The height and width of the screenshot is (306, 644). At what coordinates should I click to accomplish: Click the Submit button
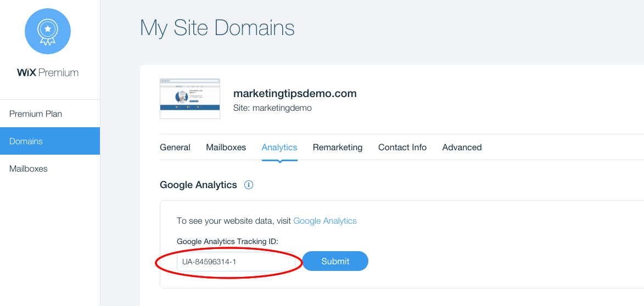[x=335, y=261]
